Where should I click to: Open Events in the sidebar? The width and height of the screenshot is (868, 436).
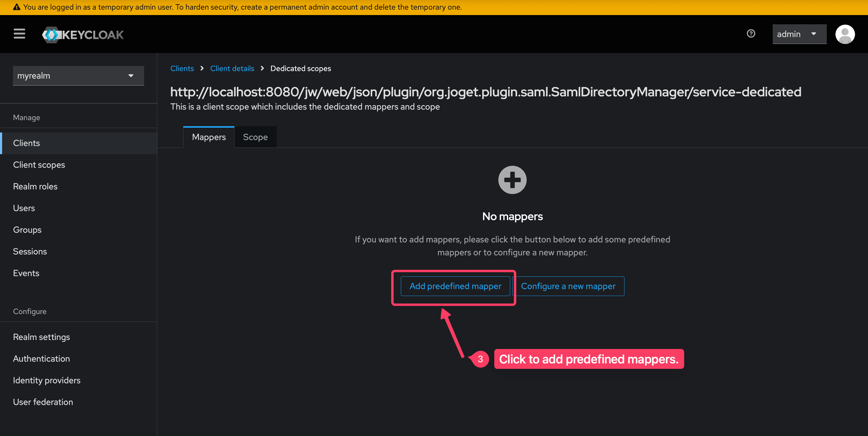point(78,273)
